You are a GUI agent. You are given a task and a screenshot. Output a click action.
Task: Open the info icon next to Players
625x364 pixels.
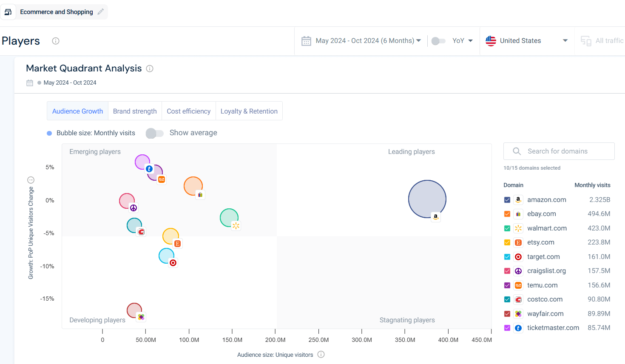(56, 41)
